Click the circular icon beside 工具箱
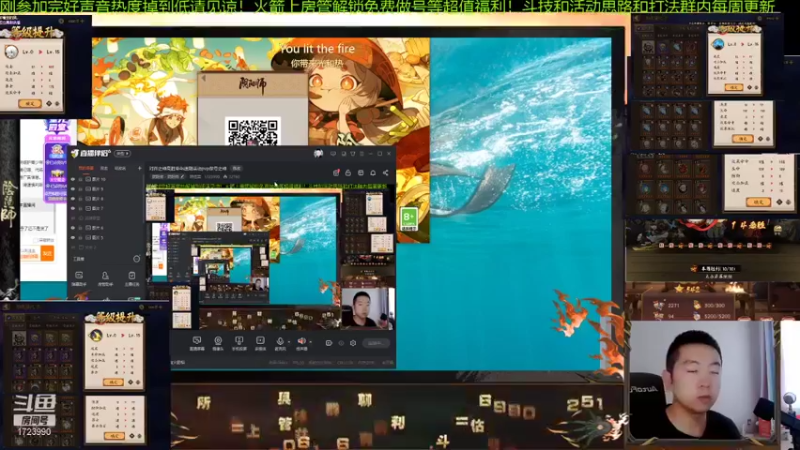This screenshot has width=800, height=450. (136, 259)
